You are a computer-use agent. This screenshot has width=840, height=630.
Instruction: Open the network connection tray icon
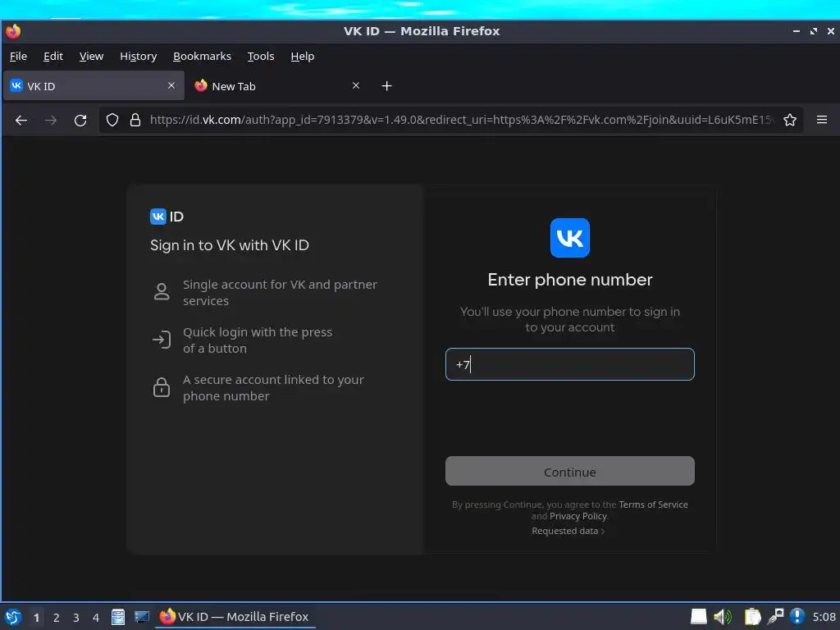775,617
